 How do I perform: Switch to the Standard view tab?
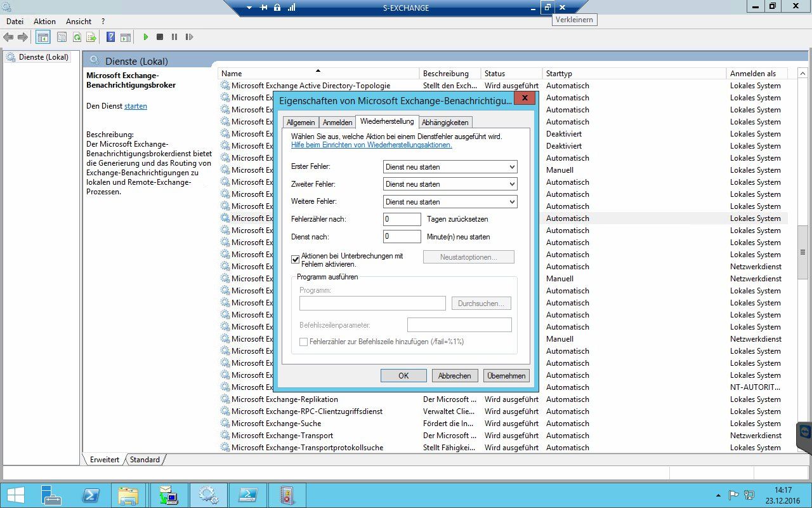[145, 460]
